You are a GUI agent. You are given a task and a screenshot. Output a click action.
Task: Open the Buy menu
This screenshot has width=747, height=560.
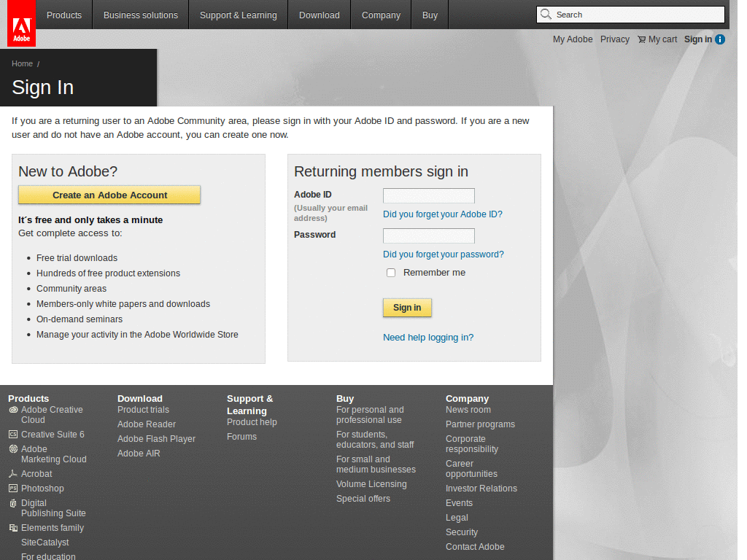tap(430, 15)
